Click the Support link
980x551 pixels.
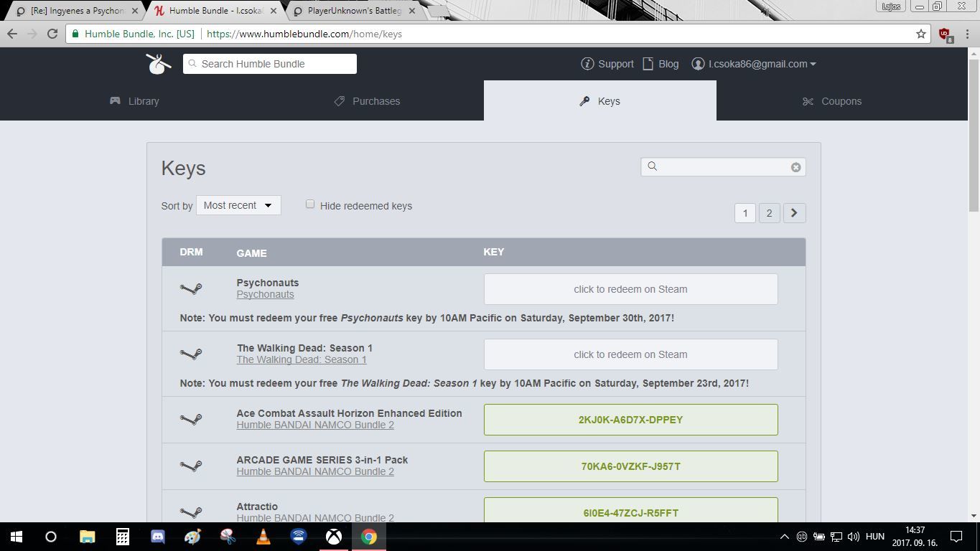[x=616, y=64]
